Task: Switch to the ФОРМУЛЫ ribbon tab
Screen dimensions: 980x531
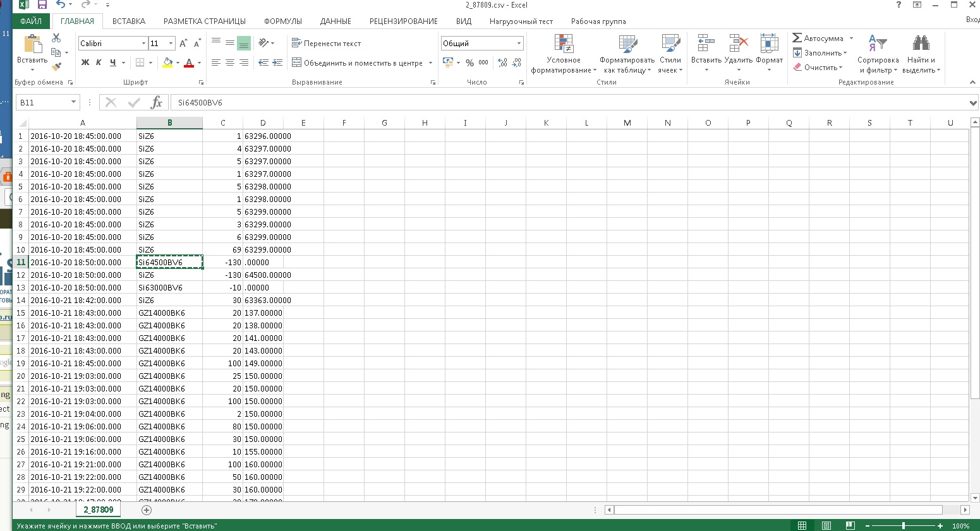Action: 282,21
